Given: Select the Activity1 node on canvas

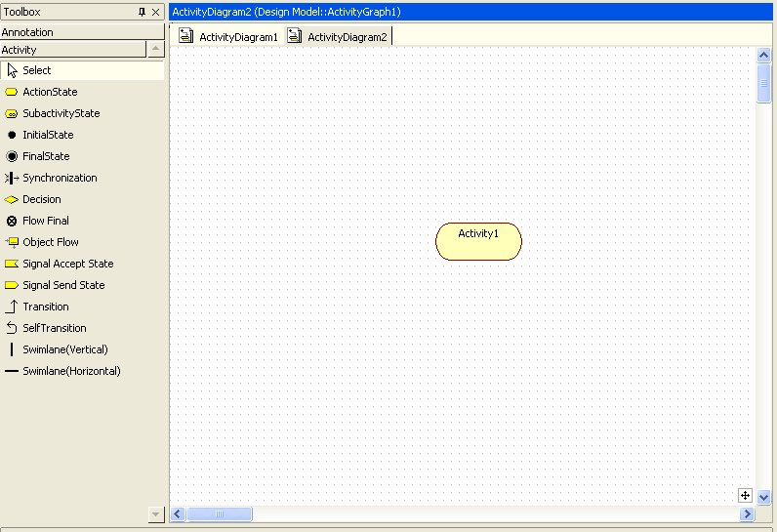Looking at the screenshot, I should [478, 242].
